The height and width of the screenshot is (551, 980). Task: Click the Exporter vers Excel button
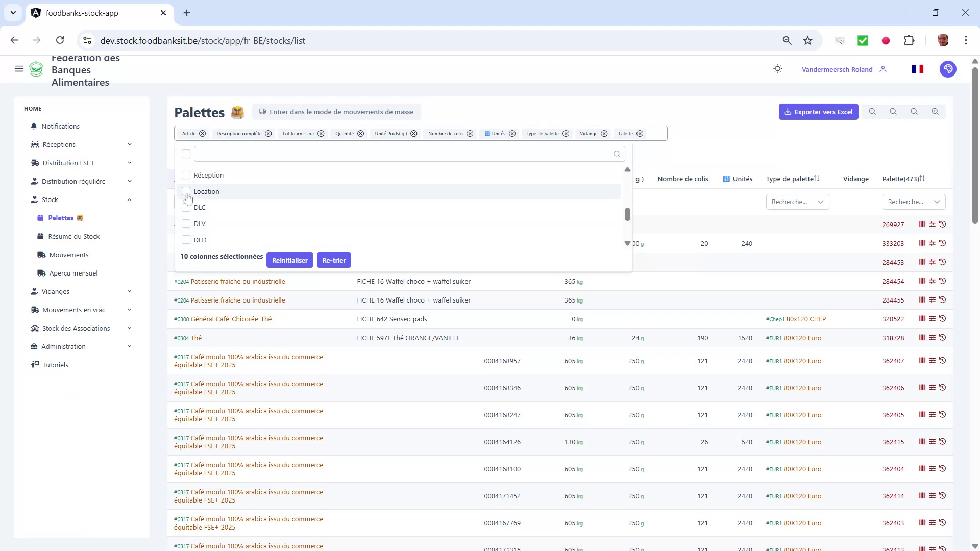(x=818, y=112)
